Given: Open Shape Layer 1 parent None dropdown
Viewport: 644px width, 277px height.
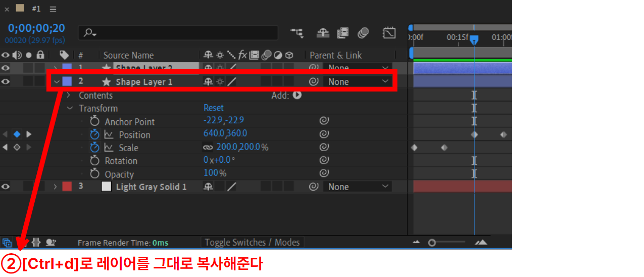Looking at the screenshot, I should click(358, 81).
